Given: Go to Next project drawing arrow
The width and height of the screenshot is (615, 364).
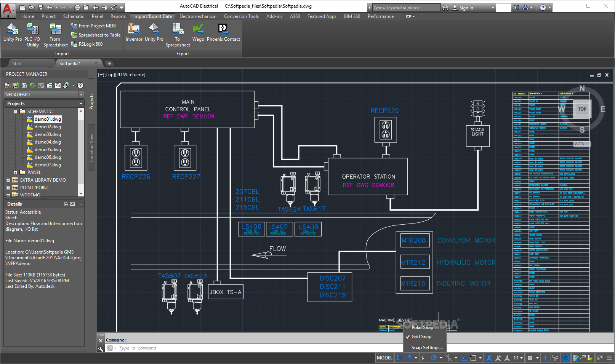Looking at the screenshot, I should pos(105,7).
